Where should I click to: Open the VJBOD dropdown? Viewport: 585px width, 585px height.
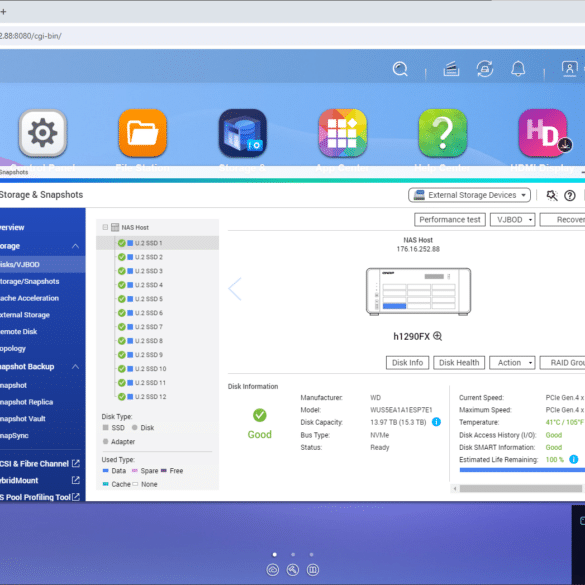pyautogui.click(x=513, y=220)
